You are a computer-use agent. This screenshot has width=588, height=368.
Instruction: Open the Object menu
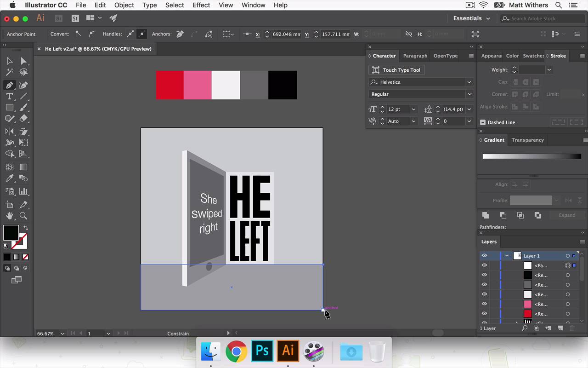(124, 5)
